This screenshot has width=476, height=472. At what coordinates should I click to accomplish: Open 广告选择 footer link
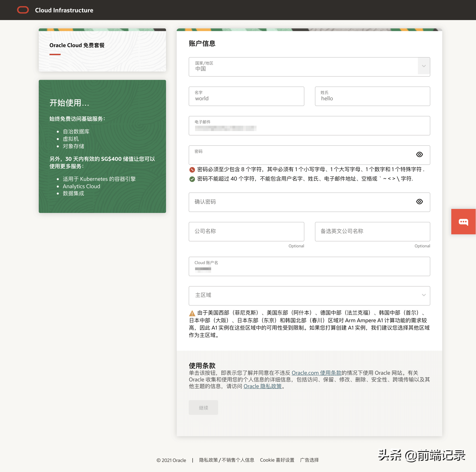(x=309, y=460)
